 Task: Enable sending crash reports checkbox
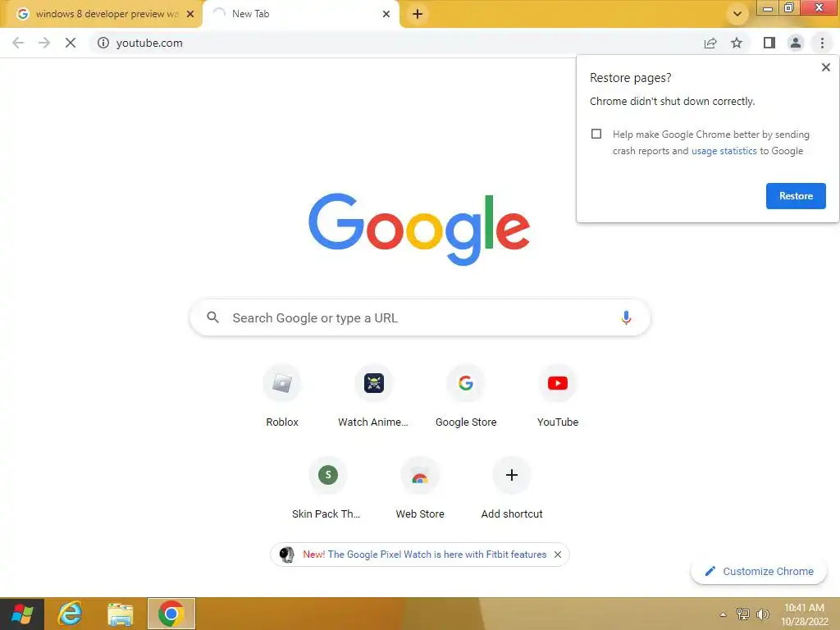(x=596, y=134)
